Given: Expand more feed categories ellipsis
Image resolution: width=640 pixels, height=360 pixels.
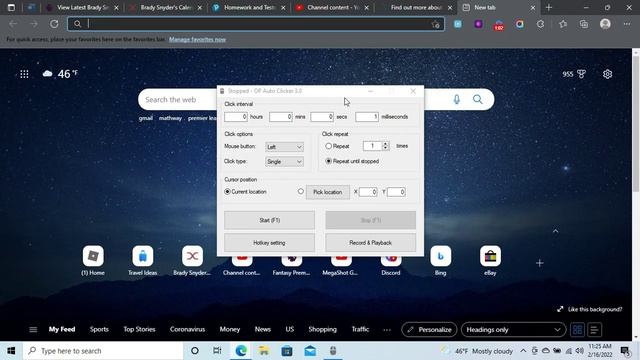Looking at the screenshot, I should pos(387,329).
